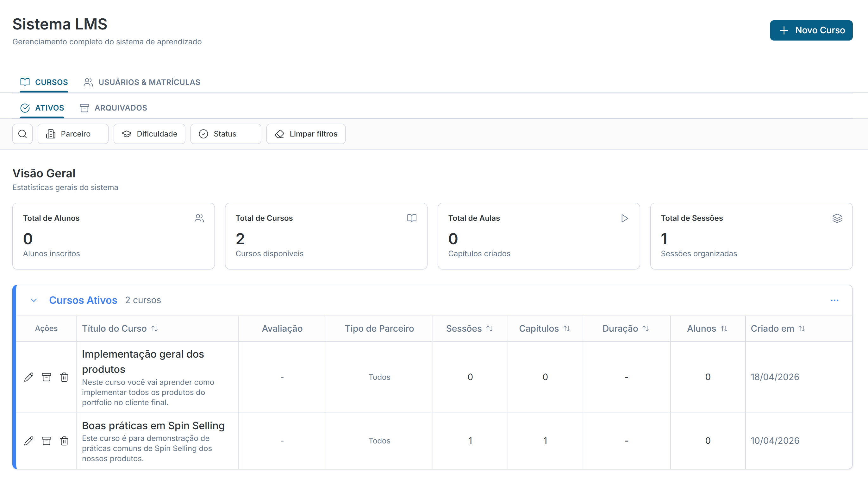The height and width of the screenshot is (503, 868).
Task: Click the layers icon in Total de Sessões card
Action: tap(837, 218)
